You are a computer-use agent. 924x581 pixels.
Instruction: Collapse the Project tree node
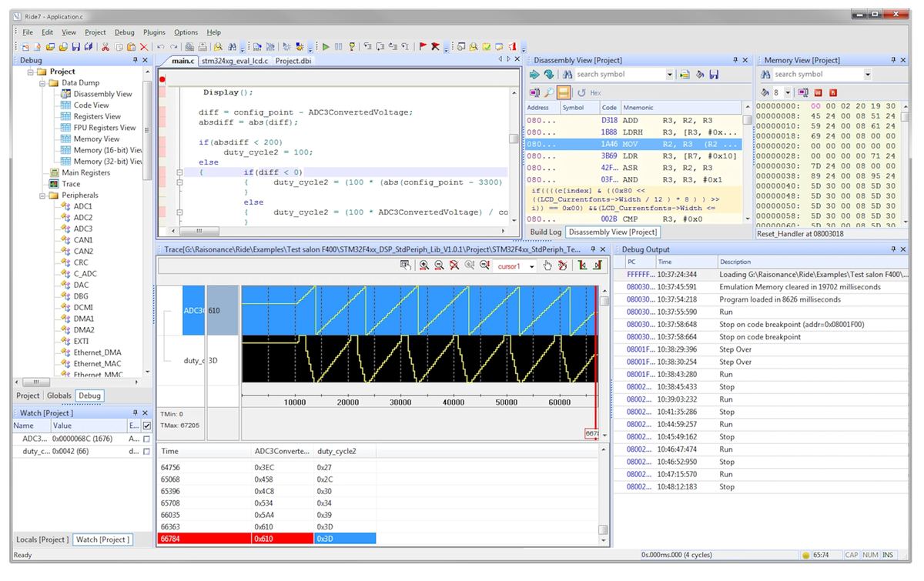(x=31, y=72)
